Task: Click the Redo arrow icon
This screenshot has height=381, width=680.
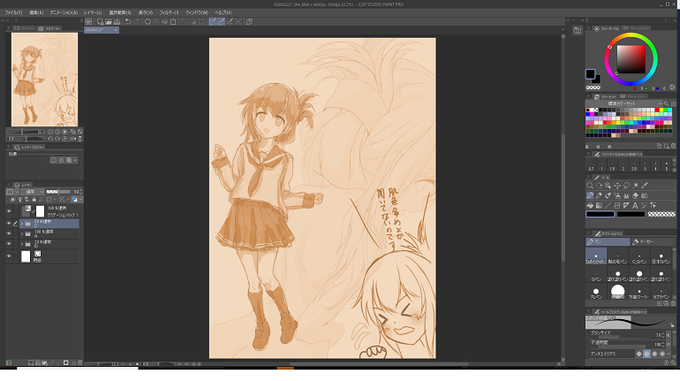Action: coord(136,22)
